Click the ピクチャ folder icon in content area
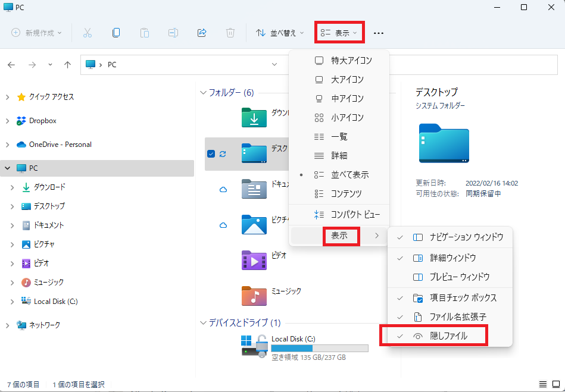565x392 pixels. pos(254,225)
